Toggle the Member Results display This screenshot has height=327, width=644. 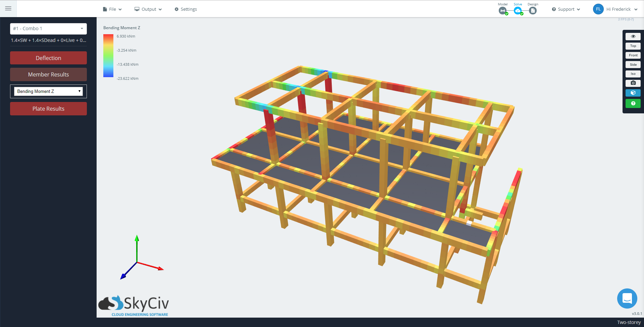(48, 74)
